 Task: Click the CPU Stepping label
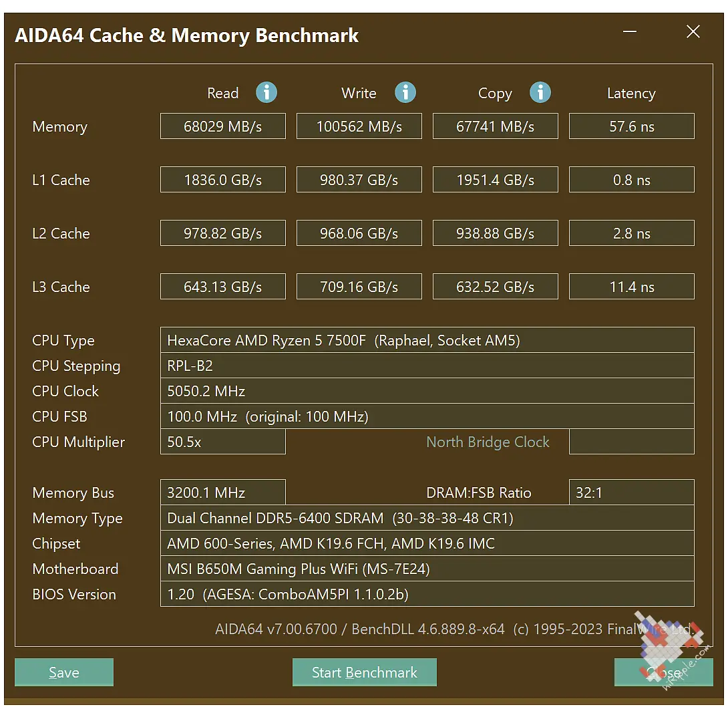click(x=76, y=366)
